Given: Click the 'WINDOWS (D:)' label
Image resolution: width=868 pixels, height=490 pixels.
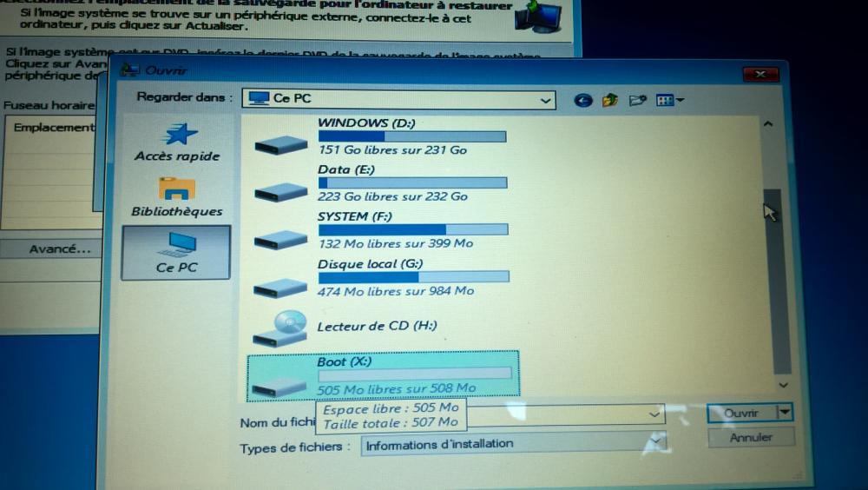Looking at the screenshot, I should [x=366, y=123].
